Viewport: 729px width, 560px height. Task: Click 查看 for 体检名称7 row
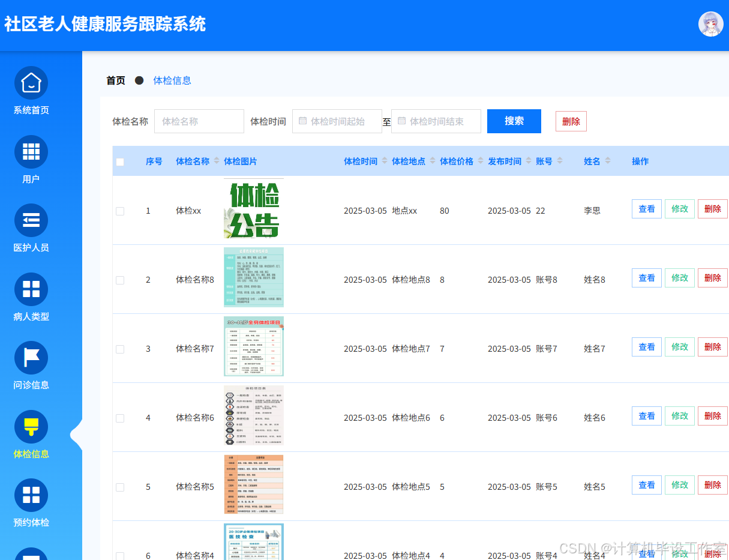point(647,347)
